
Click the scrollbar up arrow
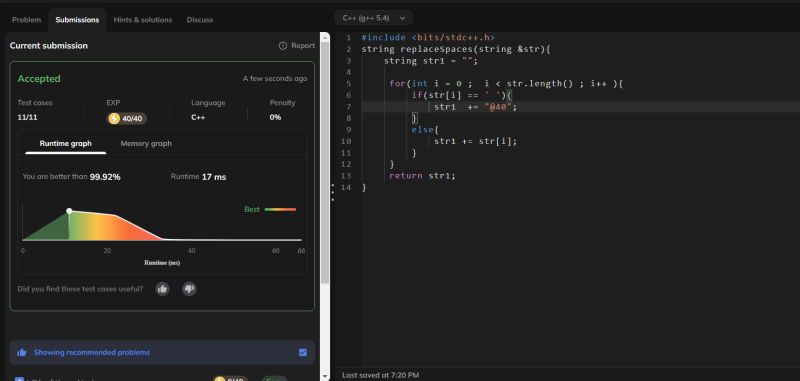tap(324, 36)
